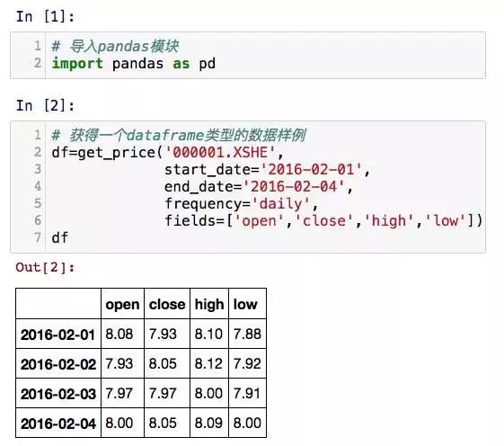Click the In [2]: cell prompt
This screenshot has height=446, width=504.
coord(45,105)
